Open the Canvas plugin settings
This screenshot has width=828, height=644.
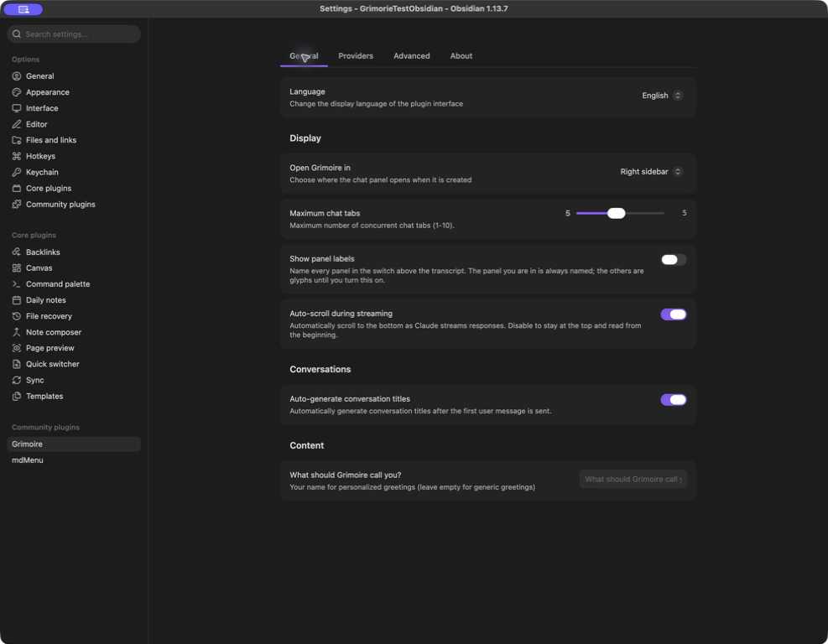click(x=74, y=268)
